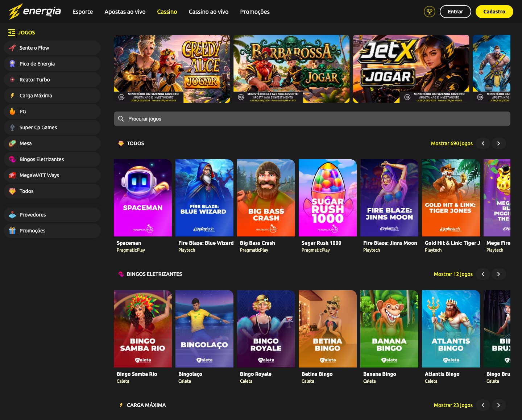
Task: Click the Cadastro button
Action: (x=494, y=12)
